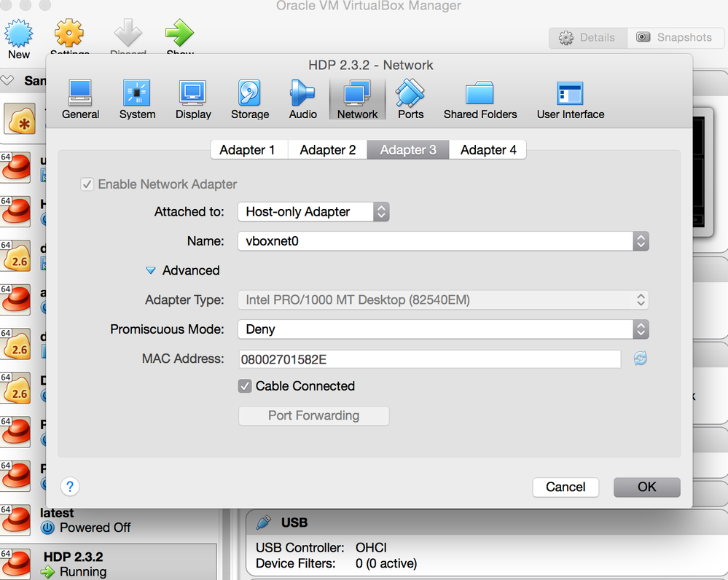Click the Discard arrow toolbar icon
The width and height of the screenshot is (728, 580).
point(128,34)
